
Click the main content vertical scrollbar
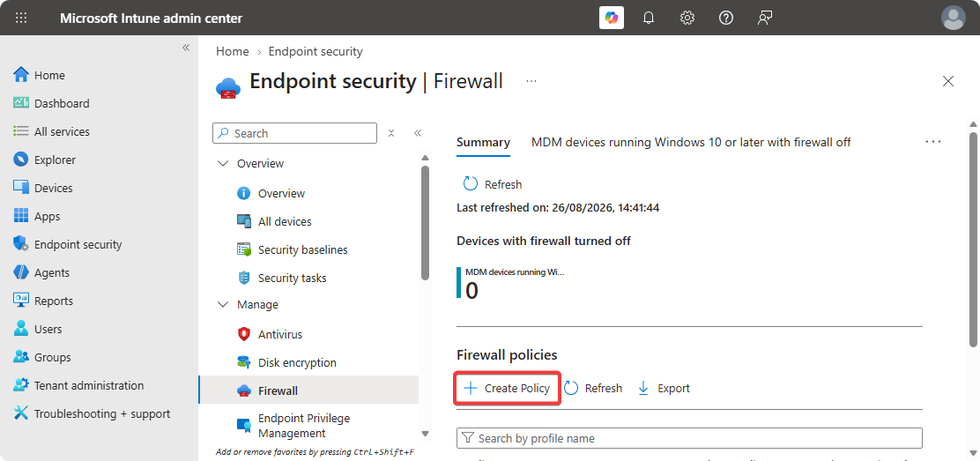click(x=972, y=239)
